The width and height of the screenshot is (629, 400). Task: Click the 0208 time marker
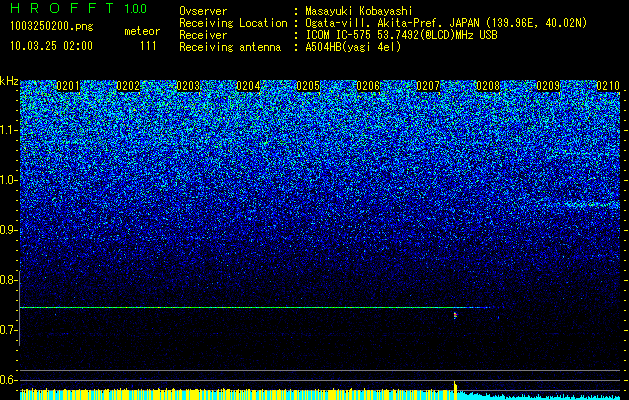click(x=488, y=86)
